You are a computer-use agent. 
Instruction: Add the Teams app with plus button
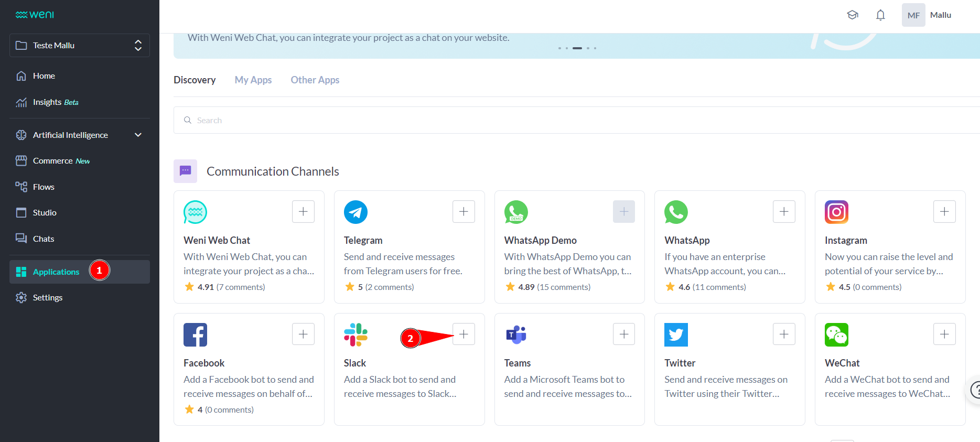click(x=624, y=335)
